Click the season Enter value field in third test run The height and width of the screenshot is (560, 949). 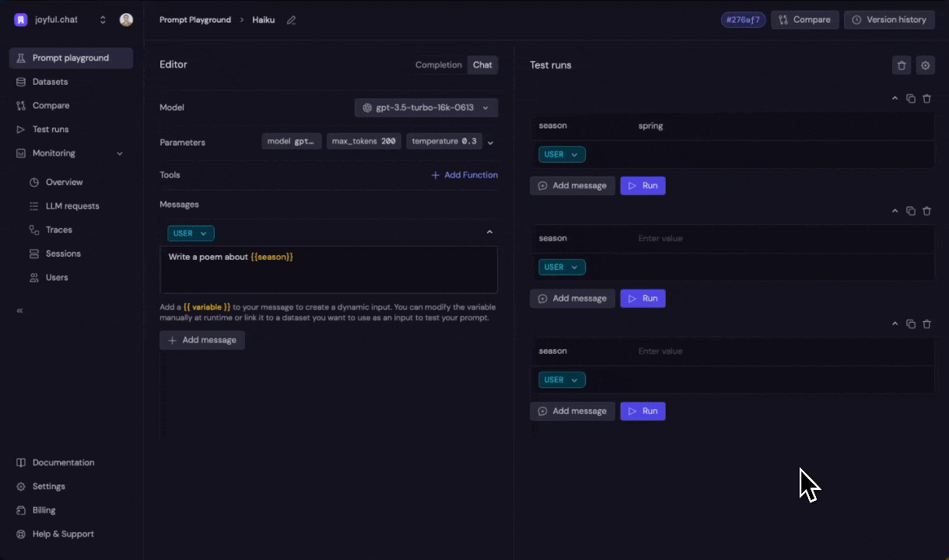point(782,351)
